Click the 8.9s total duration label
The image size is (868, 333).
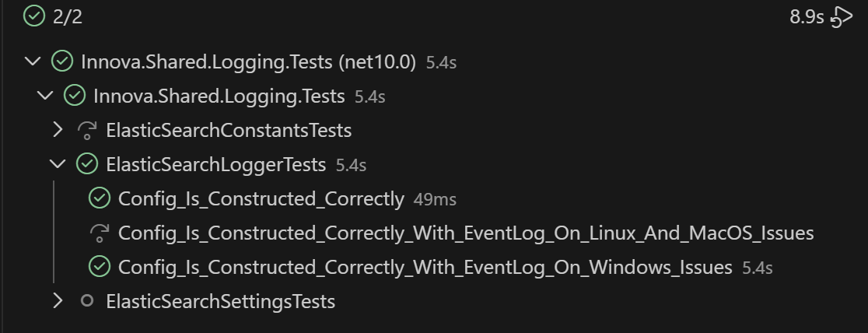click(807, 17)
